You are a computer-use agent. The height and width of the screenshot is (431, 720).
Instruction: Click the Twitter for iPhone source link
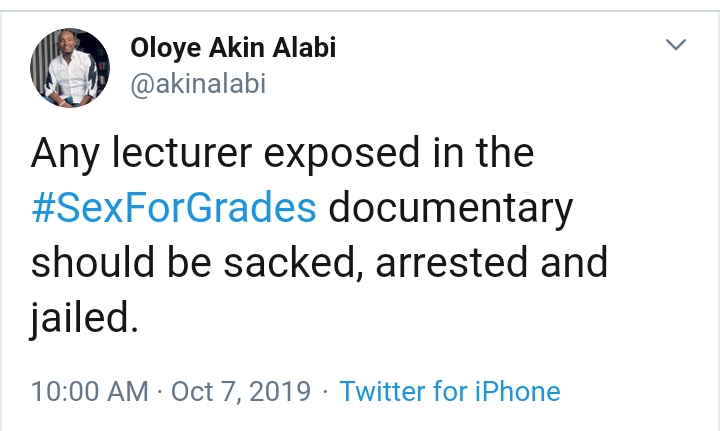pos(450,390)
